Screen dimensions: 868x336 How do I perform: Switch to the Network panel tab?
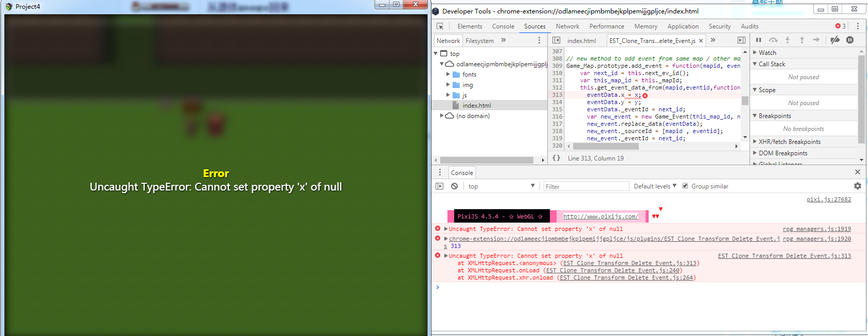click(567, 26)
